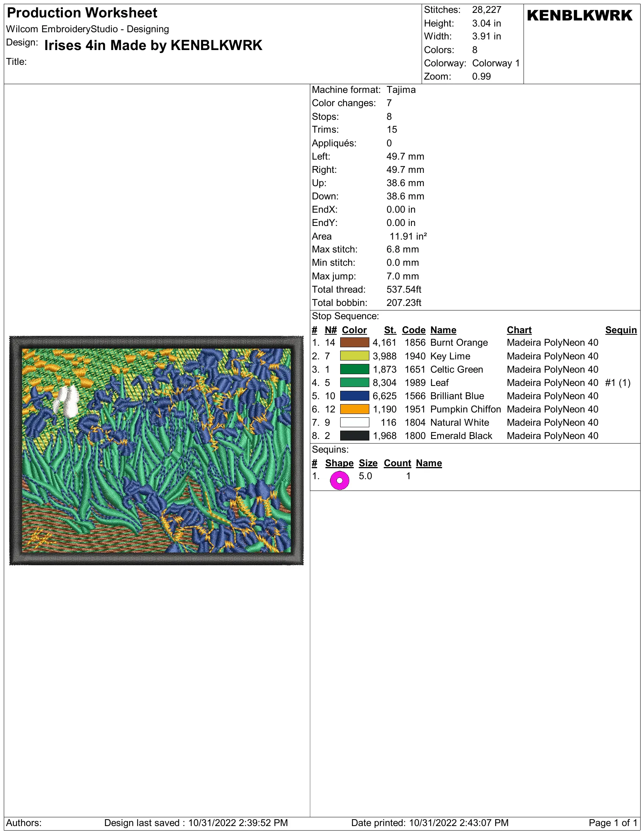Click the Burnt Orange color swatch
The width and height of the screenshot is (644, 834).
point(355,343)
